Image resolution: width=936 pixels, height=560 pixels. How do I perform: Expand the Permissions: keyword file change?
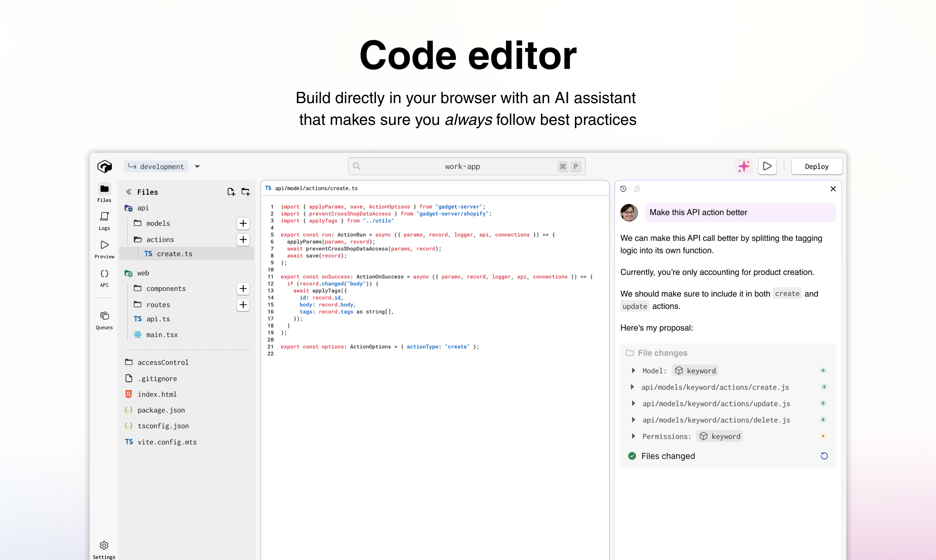633,436
